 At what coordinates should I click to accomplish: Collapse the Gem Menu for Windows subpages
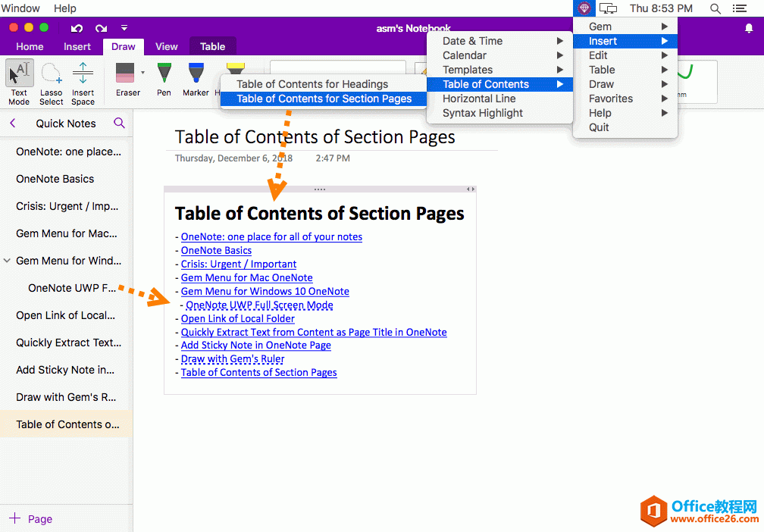pos(7,261)
